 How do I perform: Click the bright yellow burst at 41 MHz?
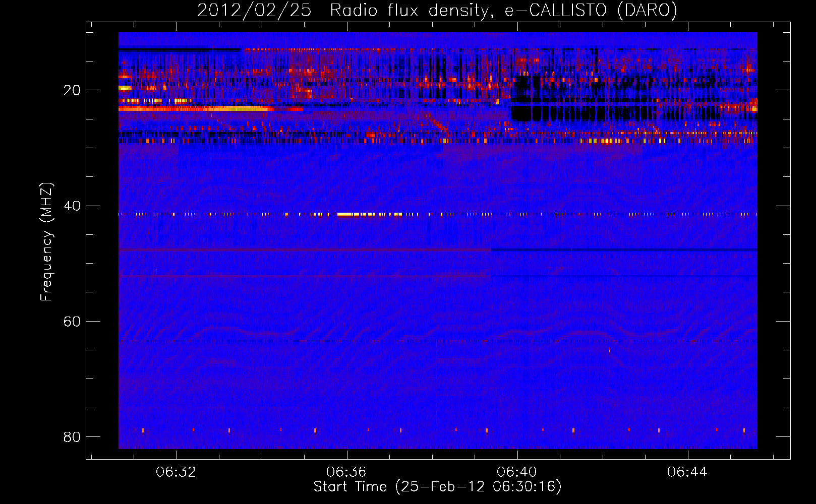[370, 214]
